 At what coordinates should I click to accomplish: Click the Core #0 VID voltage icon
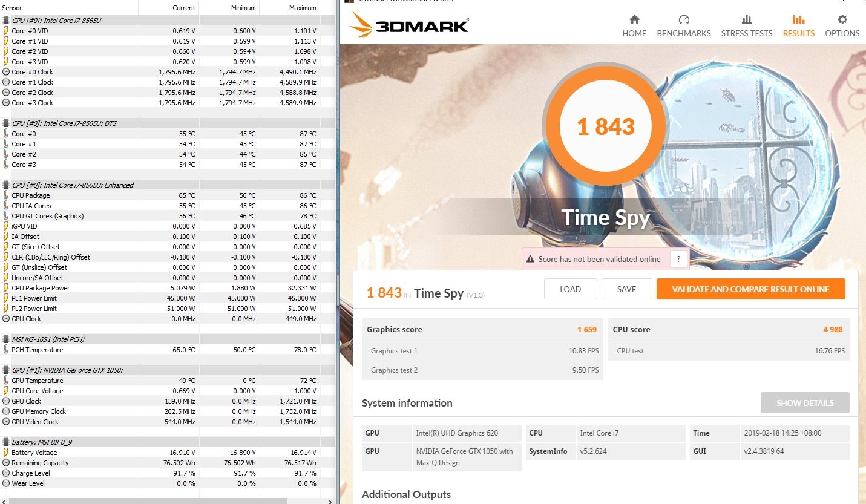6,30
